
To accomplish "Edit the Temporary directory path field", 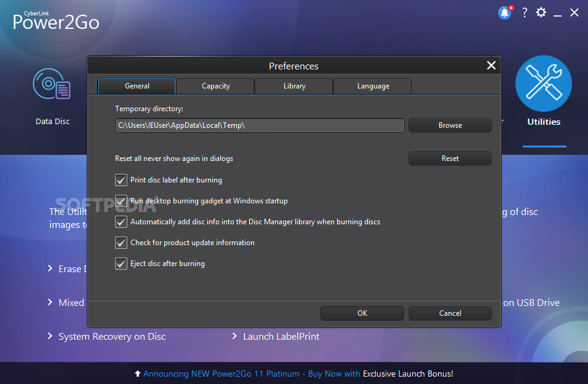I will click(260, 125).
